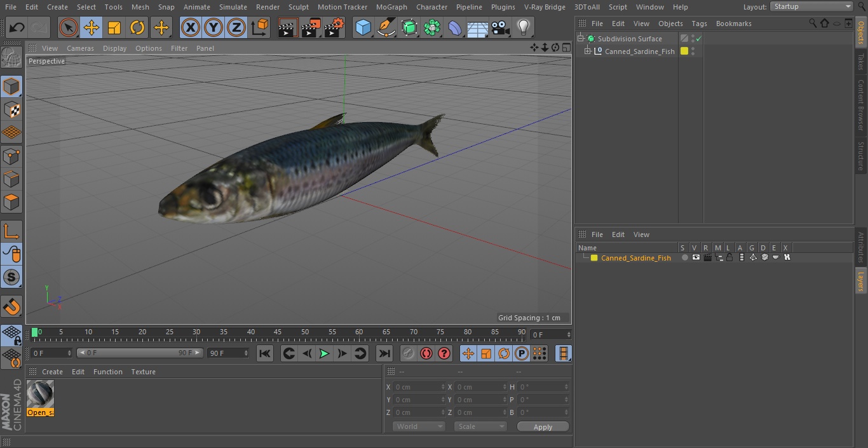Toggle Position keyframe recording

click(468, 353)
